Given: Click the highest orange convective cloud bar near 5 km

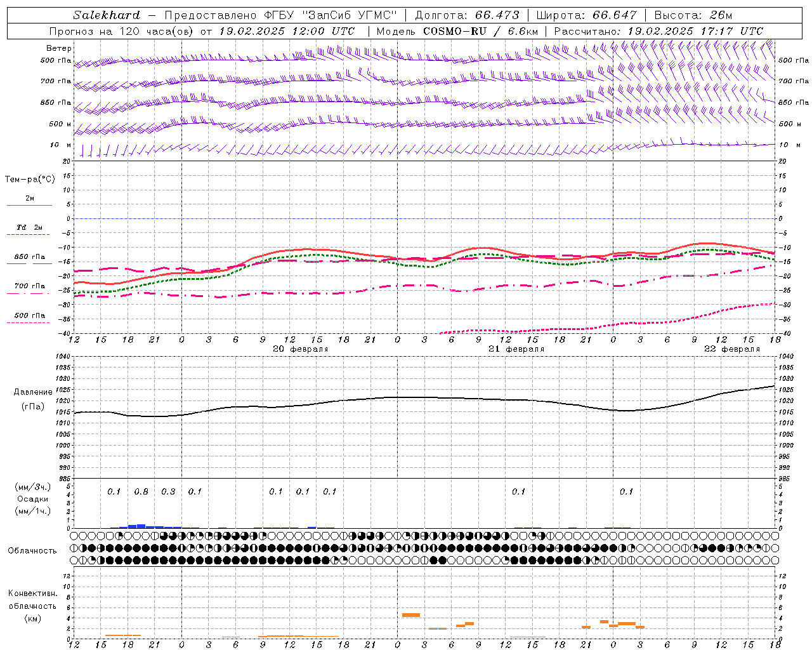Looking at the screenshot, I should coord(411,615).
